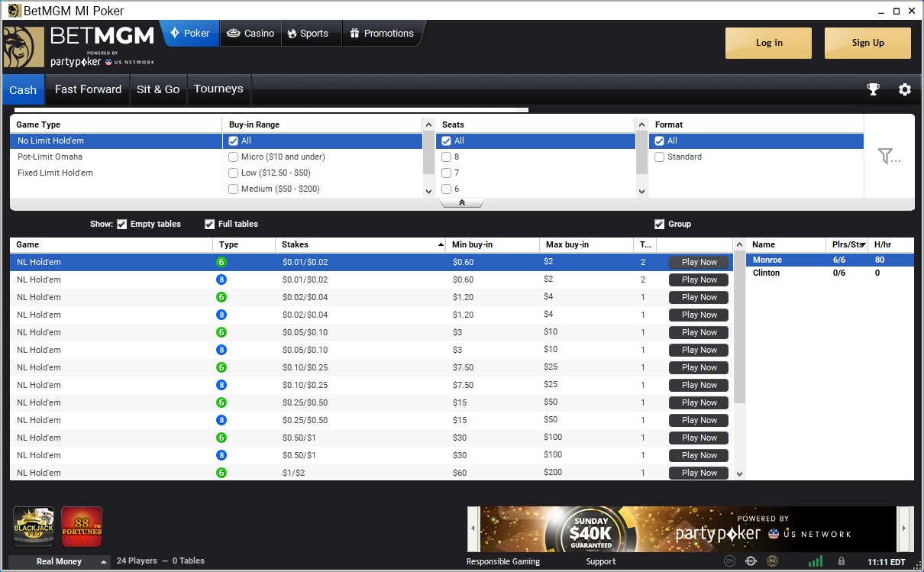The width and height of the screenshot is (924, 572).
Task: Switch to the Casino top tab
Action: pyautogui.click(x=250, y=33)
